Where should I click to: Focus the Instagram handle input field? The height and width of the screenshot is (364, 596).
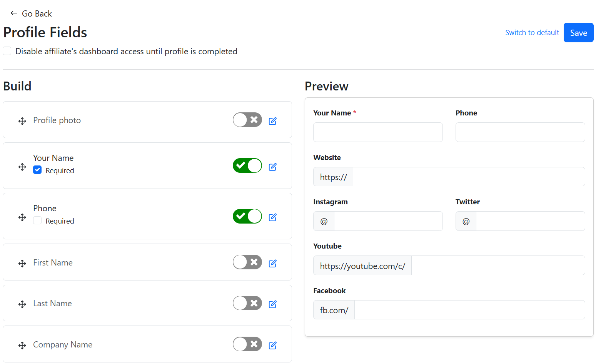tap(388, 221)
